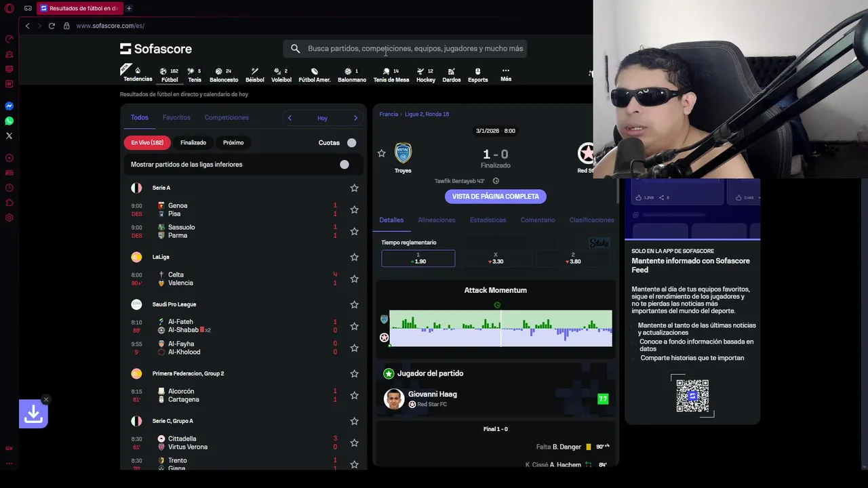Click the blue download button
The height and width of the screenshot is (488, 868).
pos(33,414)
